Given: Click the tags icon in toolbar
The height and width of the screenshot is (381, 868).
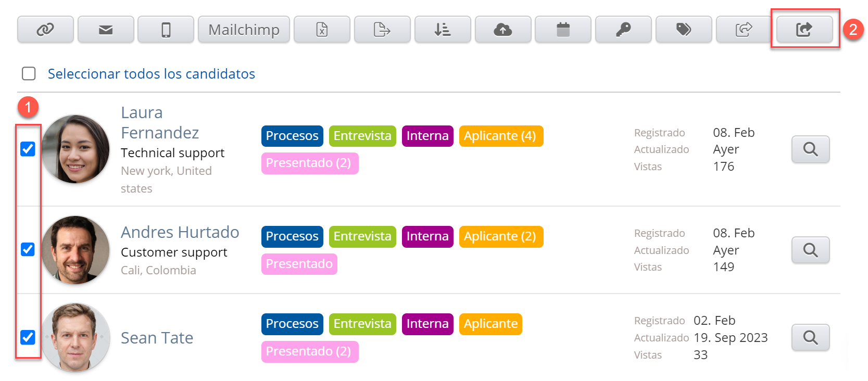Looking at the screenshot, I should pyautogui.click(x=683, y=30).
